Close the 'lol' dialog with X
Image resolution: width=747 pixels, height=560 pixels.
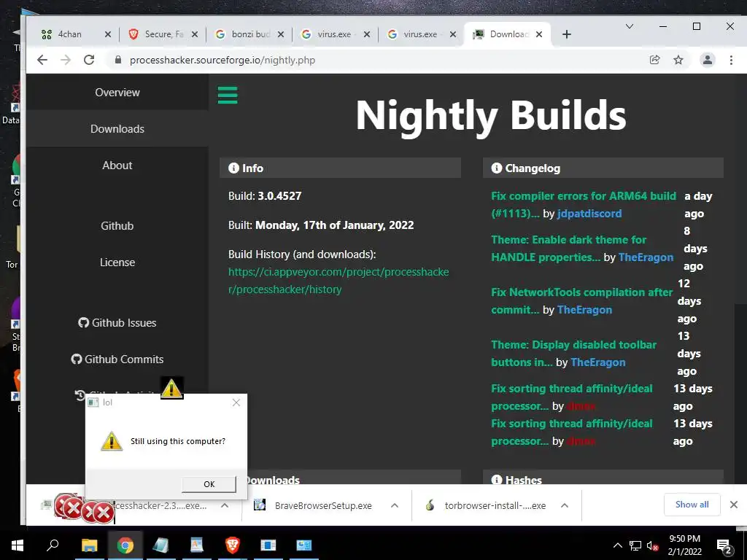click(x=236, y=402)
